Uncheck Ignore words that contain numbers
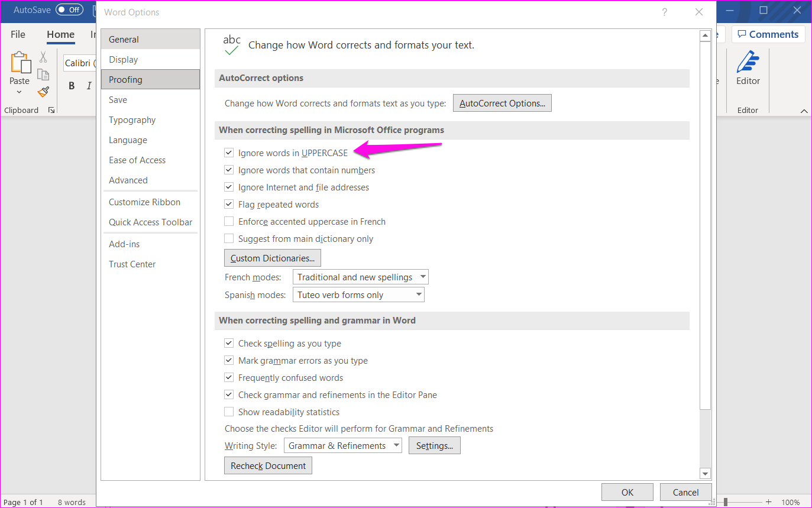The image size is (812, 508). tap(229, 170)
